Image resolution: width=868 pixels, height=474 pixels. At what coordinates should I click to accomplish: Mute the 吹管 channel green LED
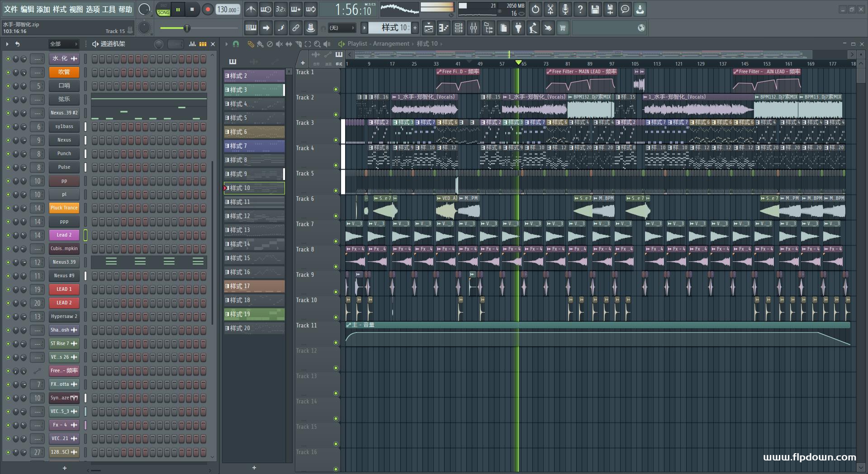(x=8, y=72)
